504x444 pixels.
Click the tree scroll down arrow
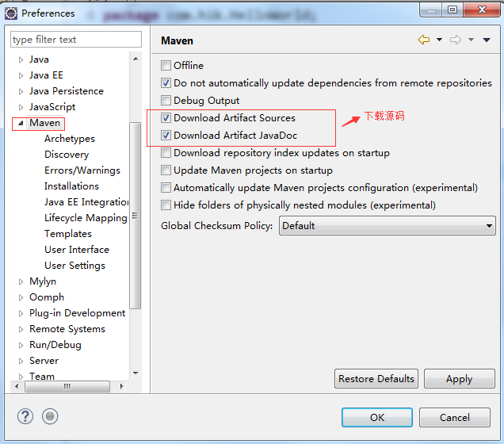click(x=136, y=373)
